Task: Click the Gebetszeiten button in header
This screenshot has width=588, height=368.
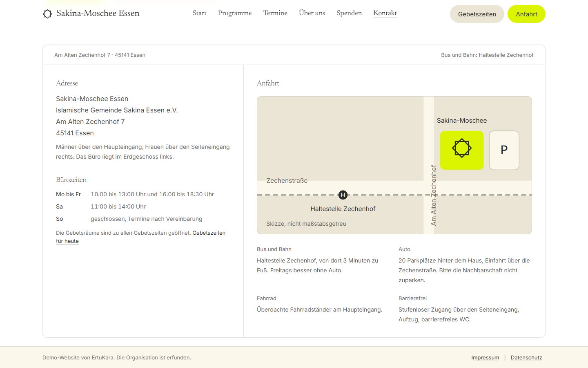Action: (477, 14)
